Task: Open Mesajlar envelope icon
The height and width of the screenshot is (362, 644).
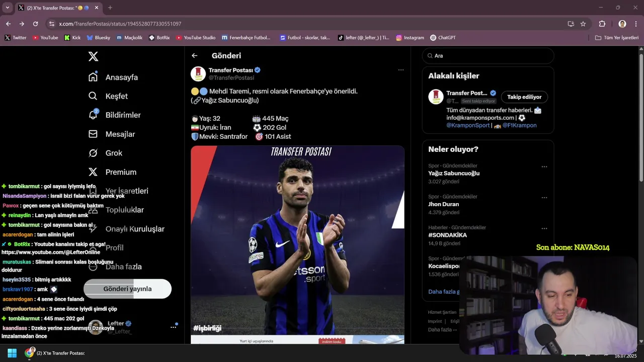Action: tap(93, 134)
